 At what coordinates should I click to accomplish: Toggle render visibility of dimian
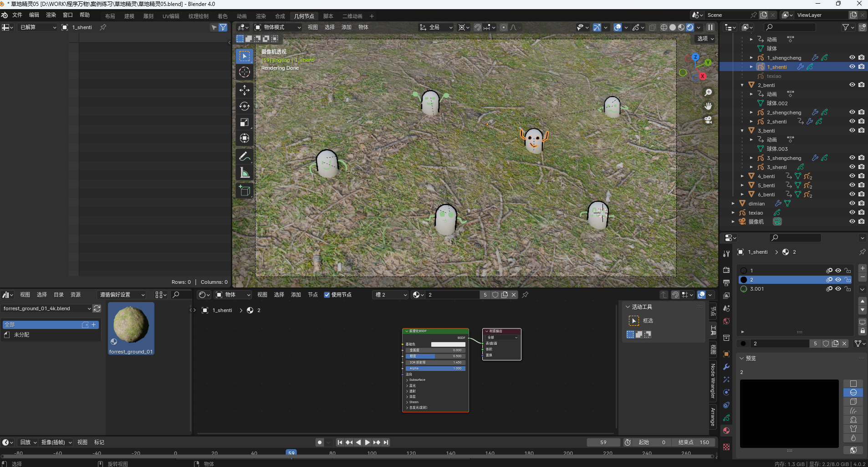861,203
